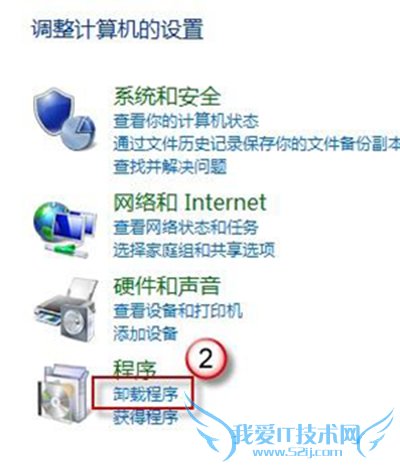The width and height of the screenshot is (400, 467).
Task: Open the 硬件和声音 category heading
Action: tap(167, 286)
